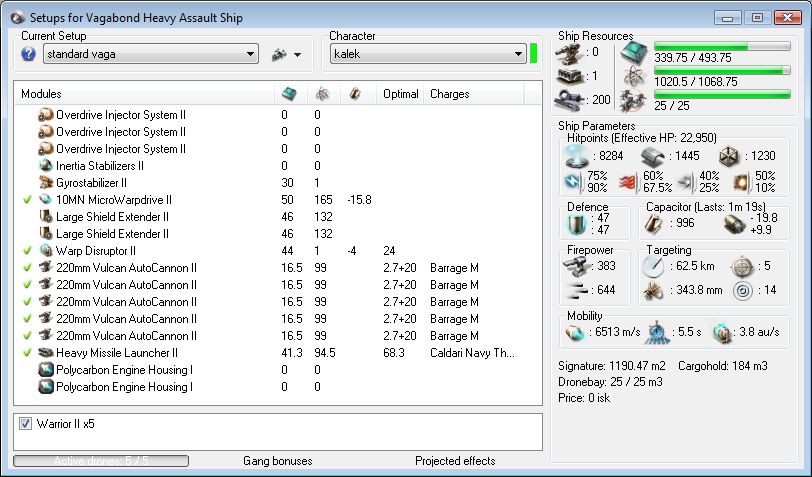Image resolution: width=812 pixels, height=477 pixels.
Task: Sort by the Optimal column header
Action: point(401,94)
